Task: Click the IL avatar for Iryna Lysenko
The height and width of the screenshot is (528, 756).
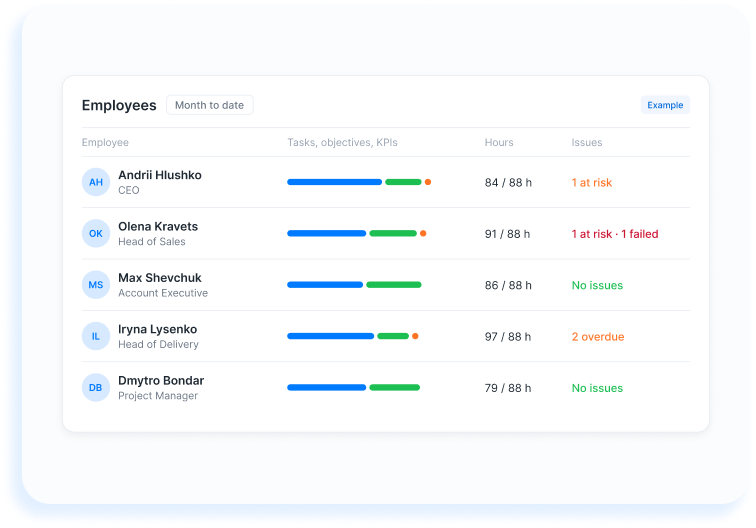Action: [x=96, y=336]
